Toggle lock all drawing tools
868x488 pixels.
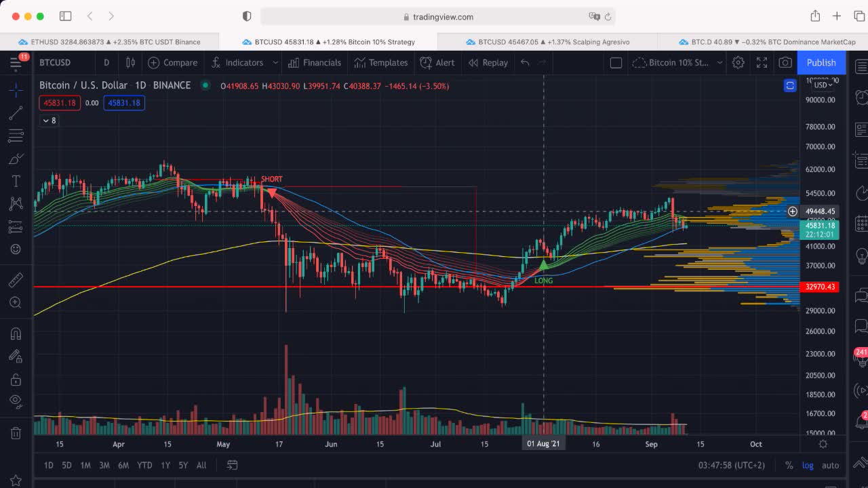tap(16, 379)
